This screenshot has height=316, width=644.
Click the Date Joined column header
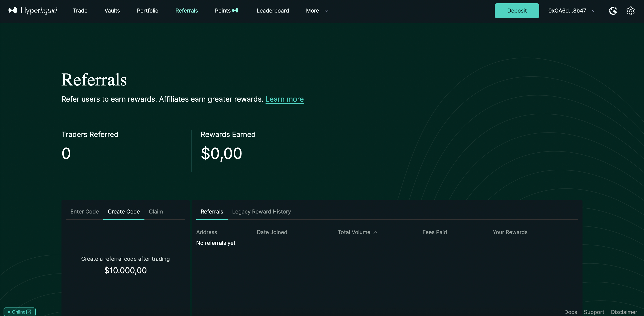(272, 232)
